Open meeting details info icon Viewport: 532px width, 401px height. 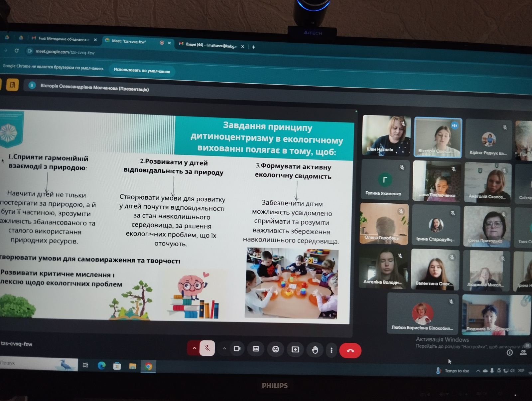click(x=509, y=353)
